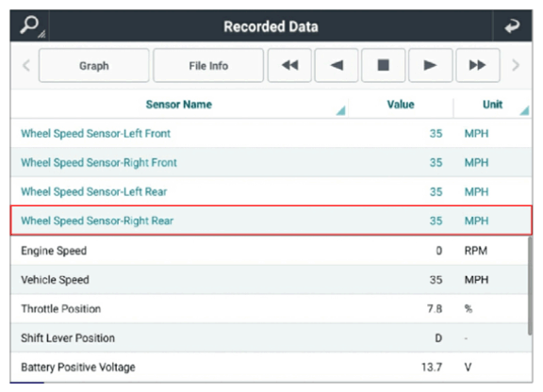543x392 pixels.
Task: Go back with the return arrow icon
Action: tap(512, 26)
